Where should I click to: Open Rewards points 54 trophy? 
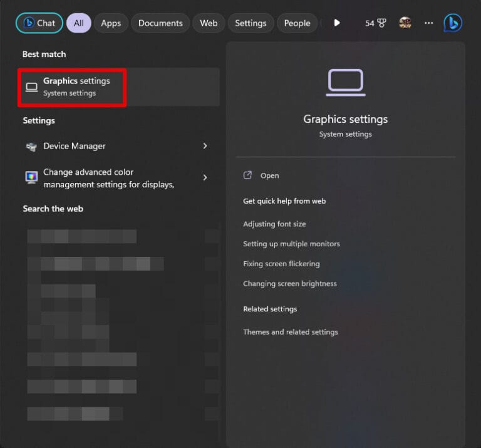tap(376, 23)
